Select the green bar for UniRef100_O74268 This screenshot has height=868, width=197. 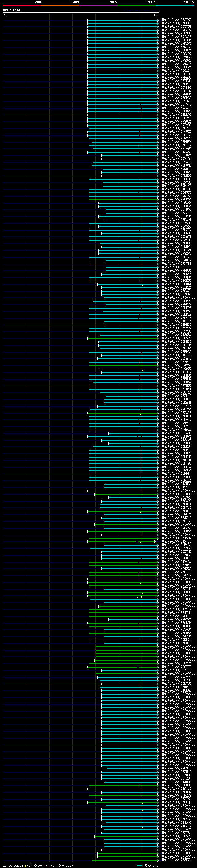pos(124,365)
